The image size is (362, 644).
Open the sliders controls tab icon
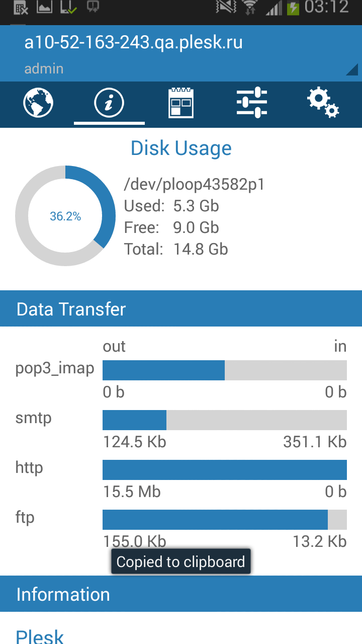[x=252, y=103]
